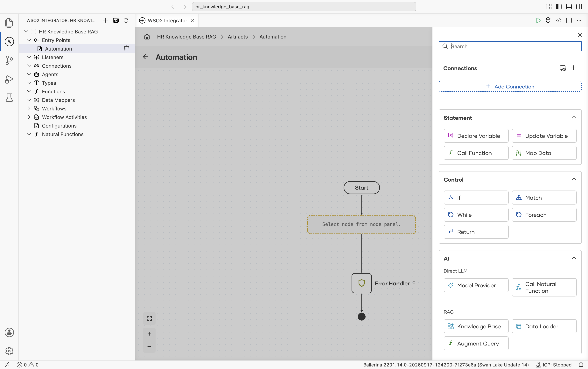
Task: Select the WSO2 Integrator editor tab
Action: point(167,20)
